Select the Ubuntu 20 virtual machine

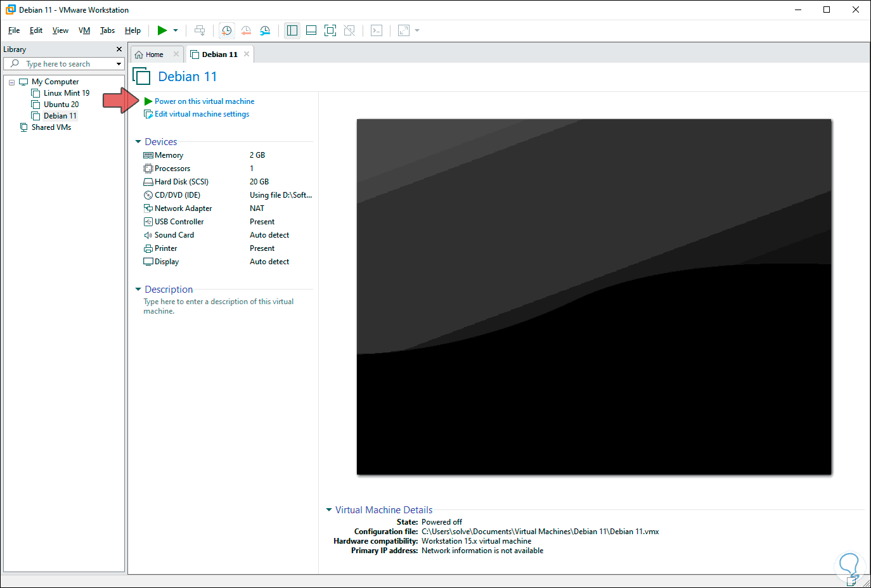click(x=61, y=105)
